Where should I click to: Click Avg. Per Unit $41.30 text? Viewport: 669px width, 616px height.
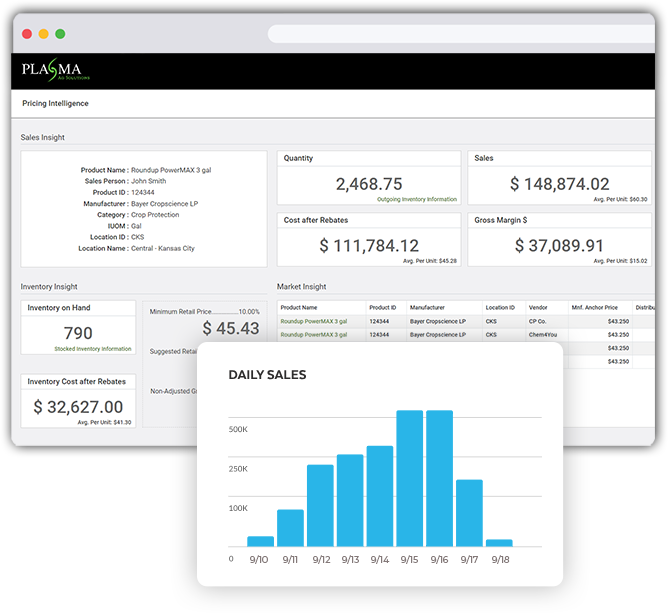105,422
